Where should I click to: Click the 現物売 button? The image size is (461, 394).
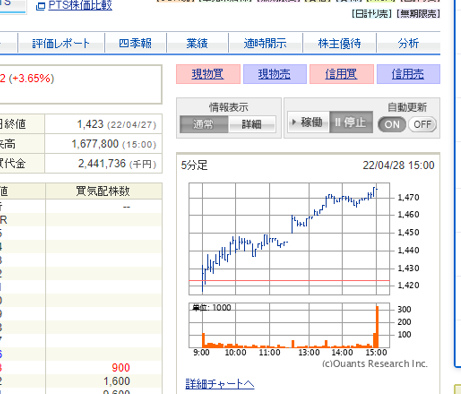[x=275, y=74]
